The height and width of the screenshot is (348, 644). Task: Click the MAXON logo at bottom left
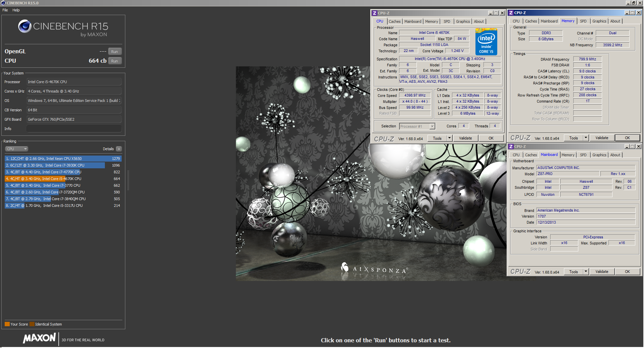(39, 338)
